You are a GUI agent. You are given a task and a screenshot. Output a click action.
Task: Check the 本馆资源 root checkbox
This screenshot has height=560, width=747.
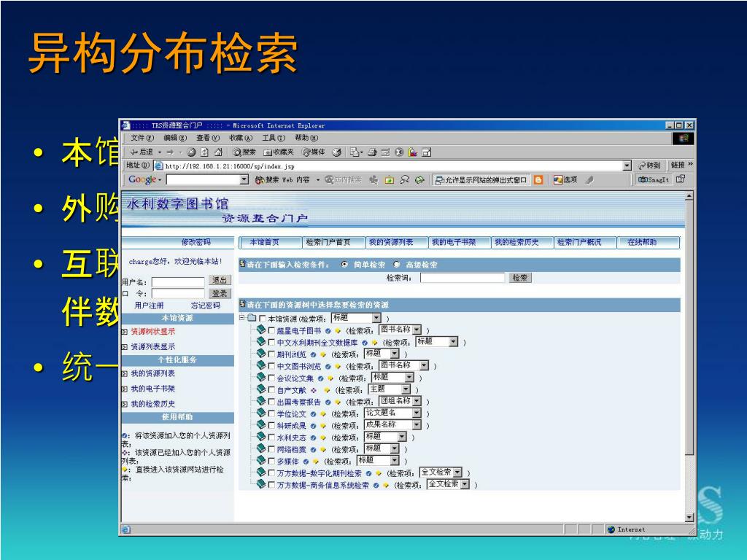tap(263, 319)
